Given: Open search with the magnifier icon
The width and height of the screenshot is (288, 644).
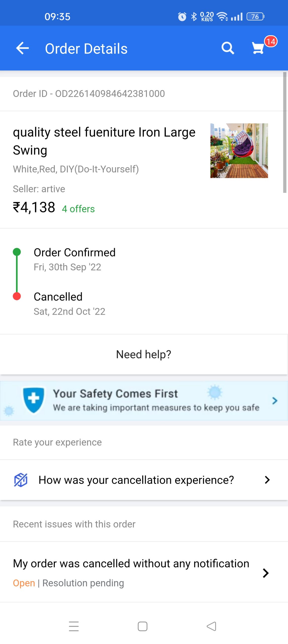Looking at the screenshot, I should pyautogui.click(x=228, y=48).
